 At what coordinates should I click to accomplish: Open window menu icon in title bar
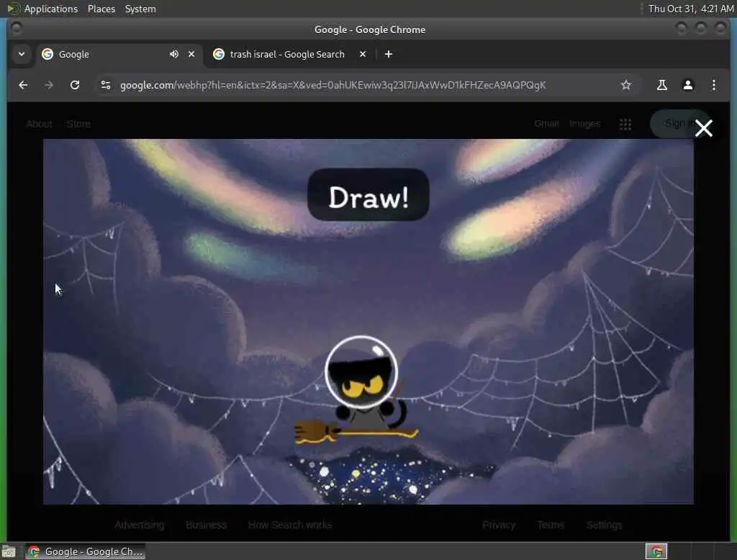coord(16,30)
